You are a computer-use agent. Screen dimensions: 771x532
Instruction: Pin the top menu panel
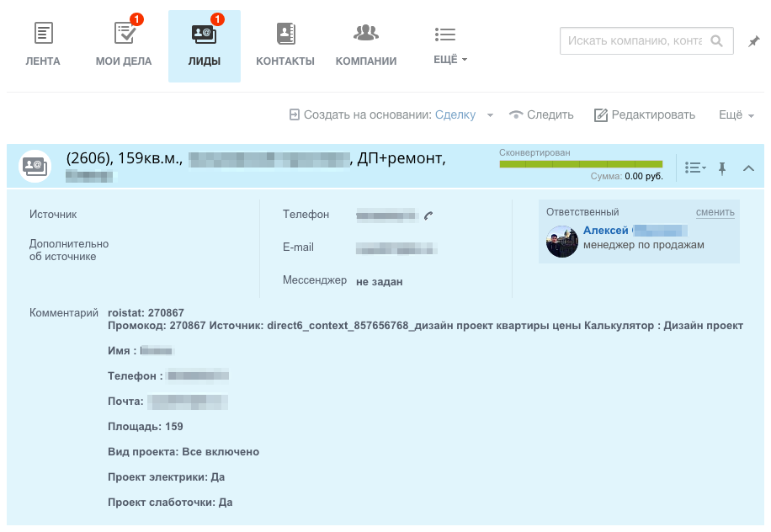[754, 41]
